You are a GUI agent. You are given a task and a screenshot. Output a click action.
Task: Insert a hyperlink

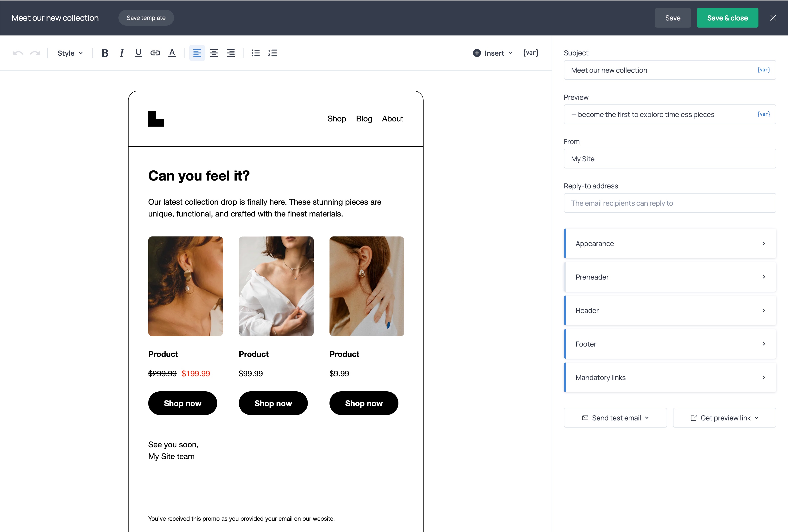click(x=155, y=53)
